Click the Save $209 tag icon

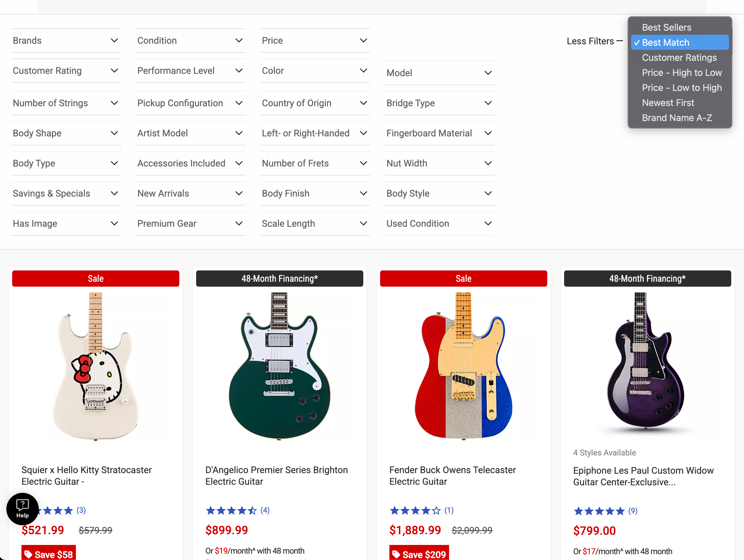pos(396,554)
